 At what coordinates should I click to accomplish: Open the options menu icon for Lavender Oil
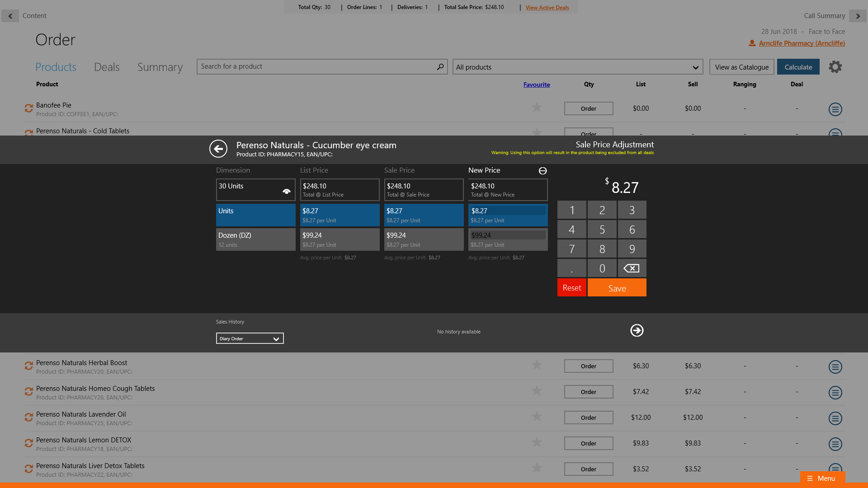tap(835, 418)
